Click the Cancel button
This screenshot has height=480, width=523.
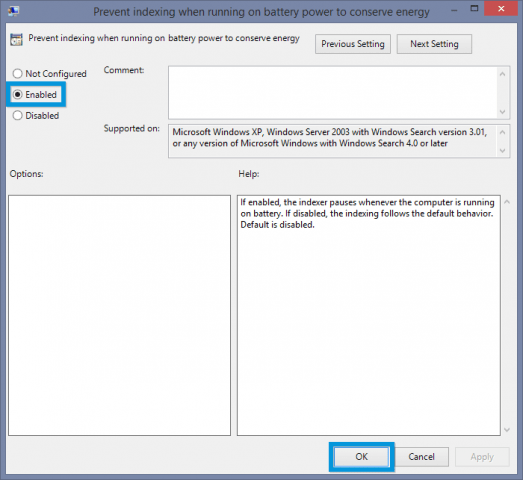pos(421,456)
